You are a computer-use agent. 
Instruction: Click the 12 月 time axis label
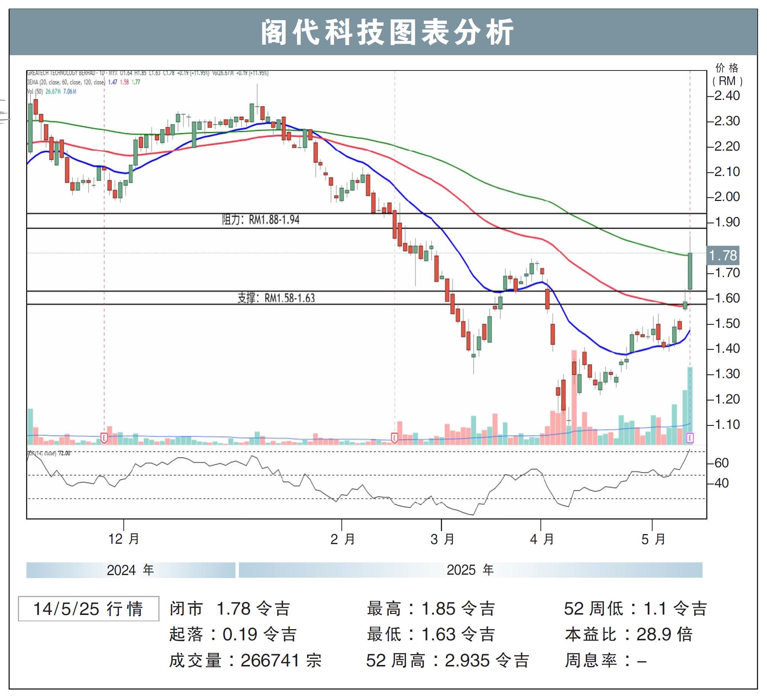pyautogui.click(x=124, y=539)
